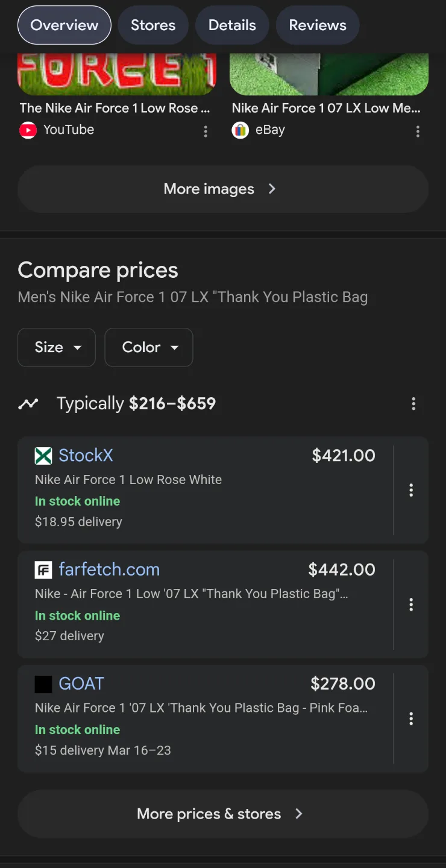Open the three-dot menu beside Typically price range
Image resolution: width=446 pixels, height=868 pixels.
click(414, 404)
